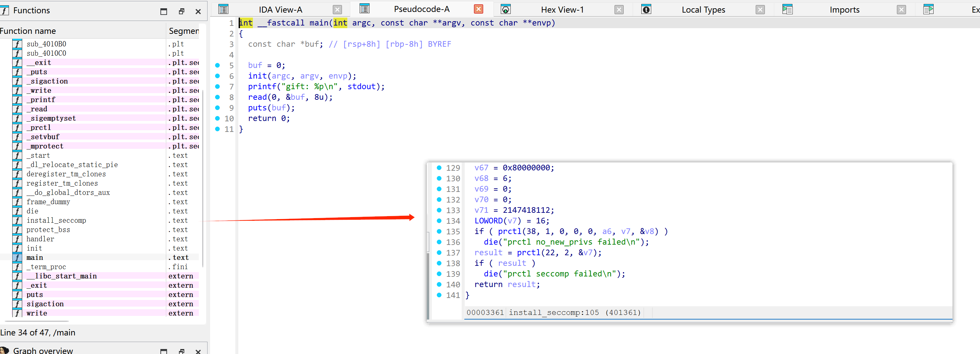Undock the Graph overview panel
The image size is (980, 354).
[x=182, y=351]
